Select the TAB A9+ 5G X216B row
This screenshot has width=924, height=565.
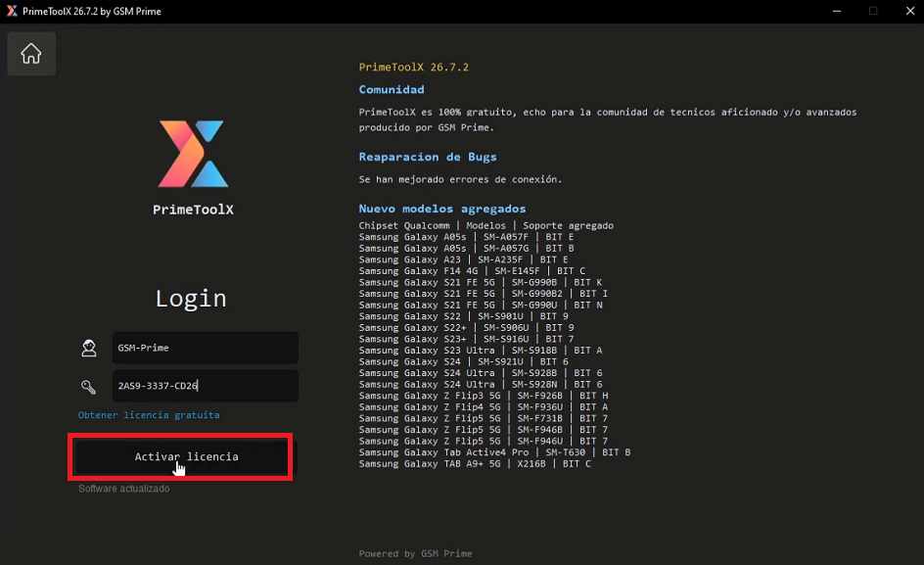[x=475, y=463]
